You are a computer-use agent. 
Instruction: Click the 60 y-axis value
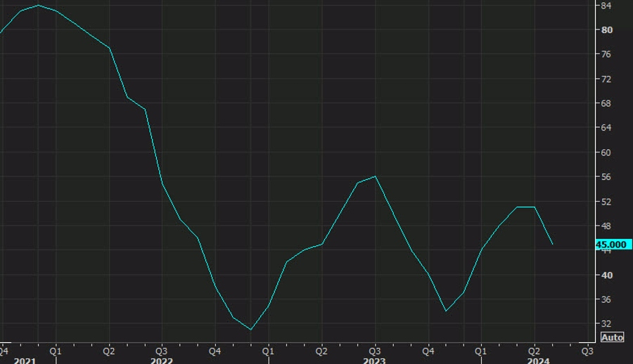[x=606, y=152]
